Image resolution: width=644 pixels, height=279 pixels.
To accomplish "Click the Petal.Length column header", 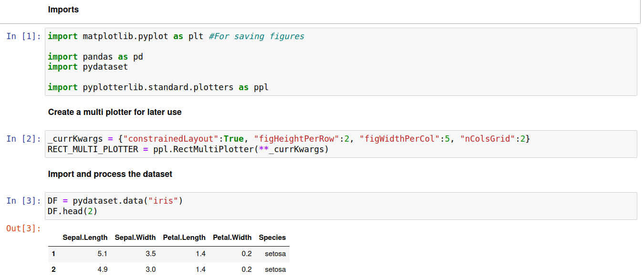I will [184, 238].
